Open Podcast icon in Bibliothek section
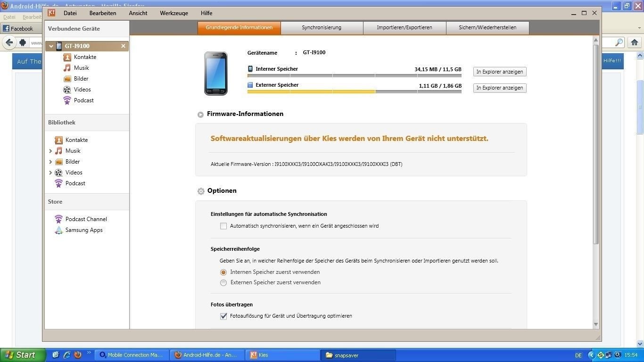 [x=58, y=183]
